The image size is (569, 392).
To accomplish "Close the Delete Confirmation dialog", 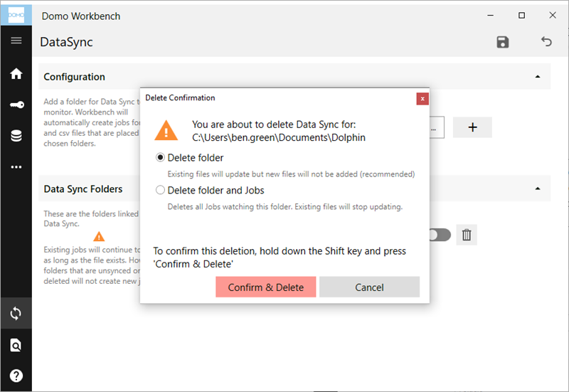I will pos(422,99).
